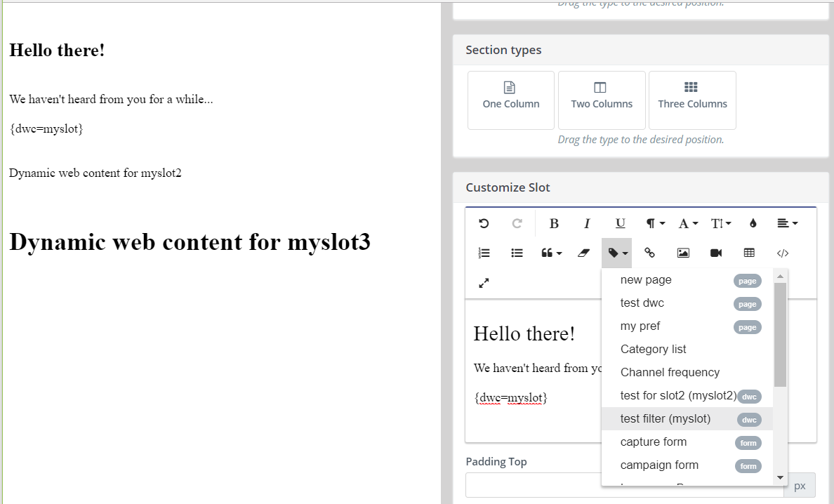
Task: Open the text alignment dropdown
Action: 787,224
